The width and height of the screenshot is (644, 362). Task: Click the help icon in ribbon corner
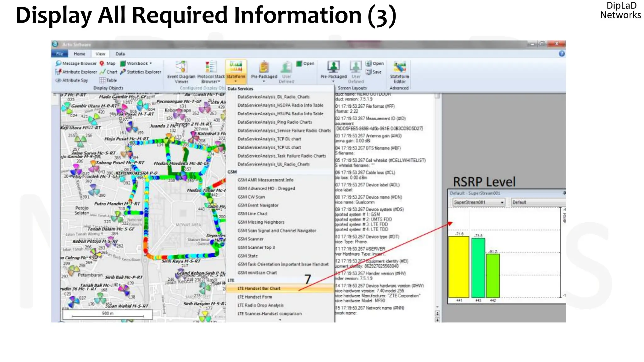tap(562, 54)
